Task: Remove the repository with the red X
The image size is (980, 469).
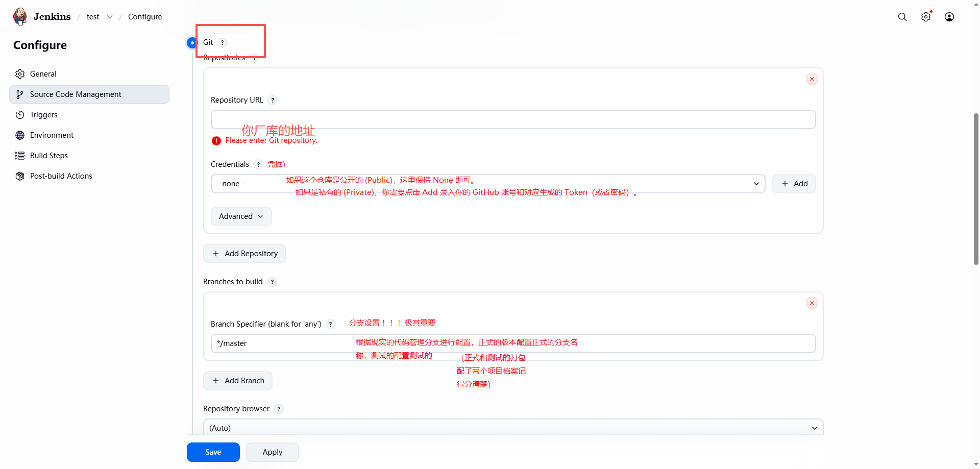Action: tap(812, 79)
